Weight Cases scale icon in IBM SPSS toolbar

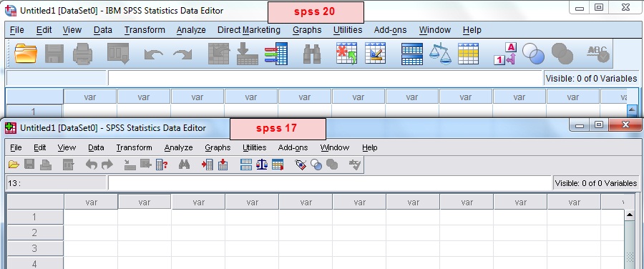click(440, 54)
